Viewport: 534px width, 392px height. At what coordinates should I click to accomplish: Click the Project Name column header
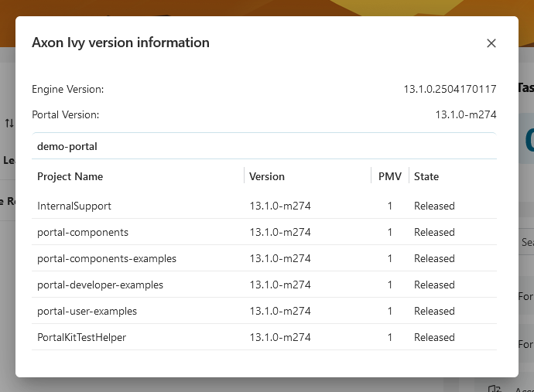tap(70, 176)
